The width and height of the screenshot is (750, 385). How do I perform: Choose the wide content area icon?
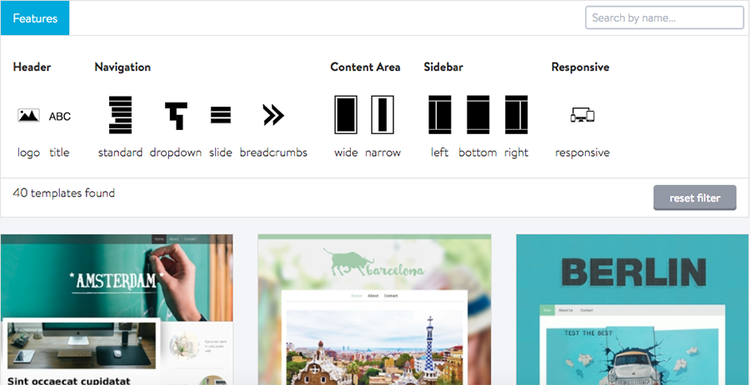[x=346, y=115]
